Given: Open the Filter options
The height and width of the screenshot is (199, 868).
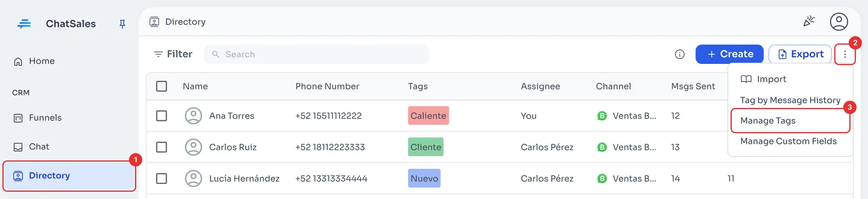Looking at the screenshot, I should click(x=173, y=54).
